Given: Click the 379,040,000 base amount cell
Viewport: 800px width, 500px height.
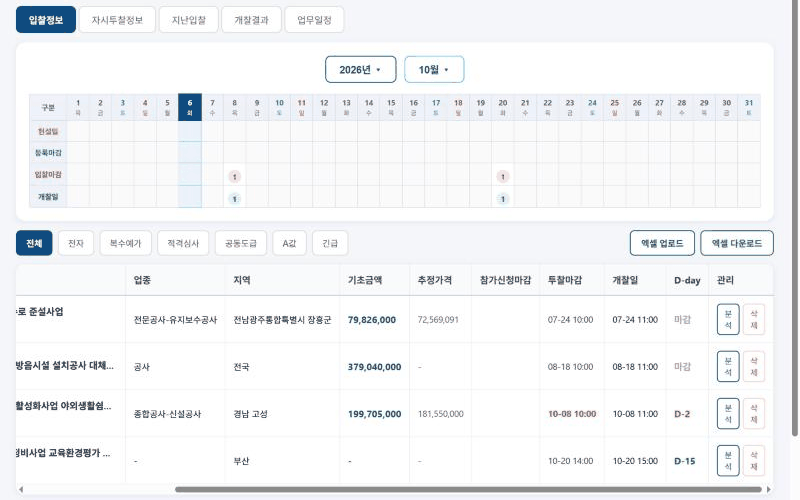Looking at the screenshot, I should (374, 367).
